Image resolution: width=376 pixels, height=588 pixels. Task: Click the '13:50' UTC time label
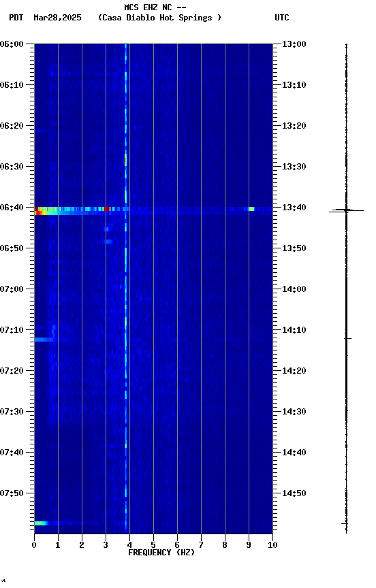(294, 248)
